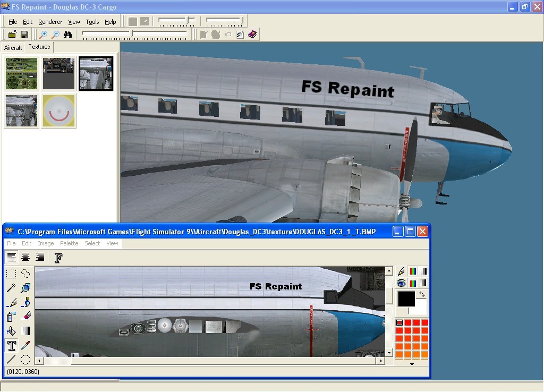Image resolution: width=544 pixels, height=392 pixels.
Task: Click the checklist icon in main toolbar
Action: click(240, 35)
